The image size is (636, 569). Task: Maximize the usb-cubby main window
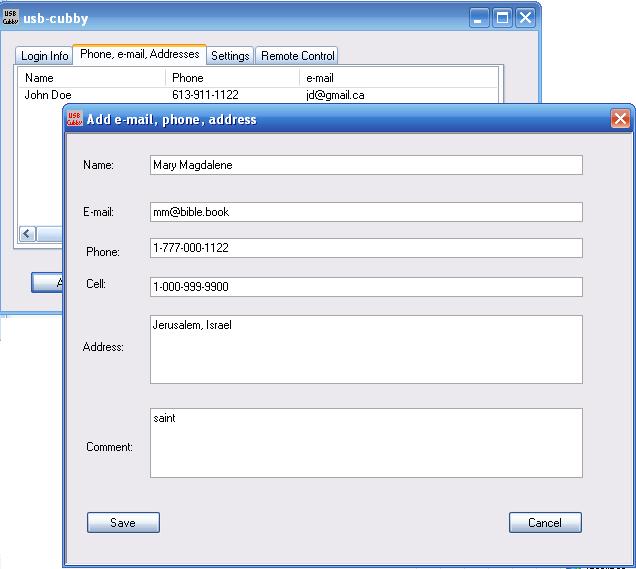tap(503, 17)
